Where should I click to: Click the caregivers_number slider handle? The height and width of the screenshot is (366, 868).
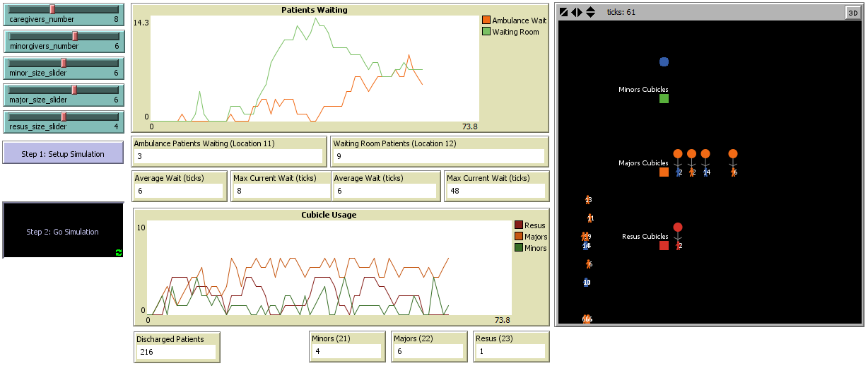pos(52,9)
